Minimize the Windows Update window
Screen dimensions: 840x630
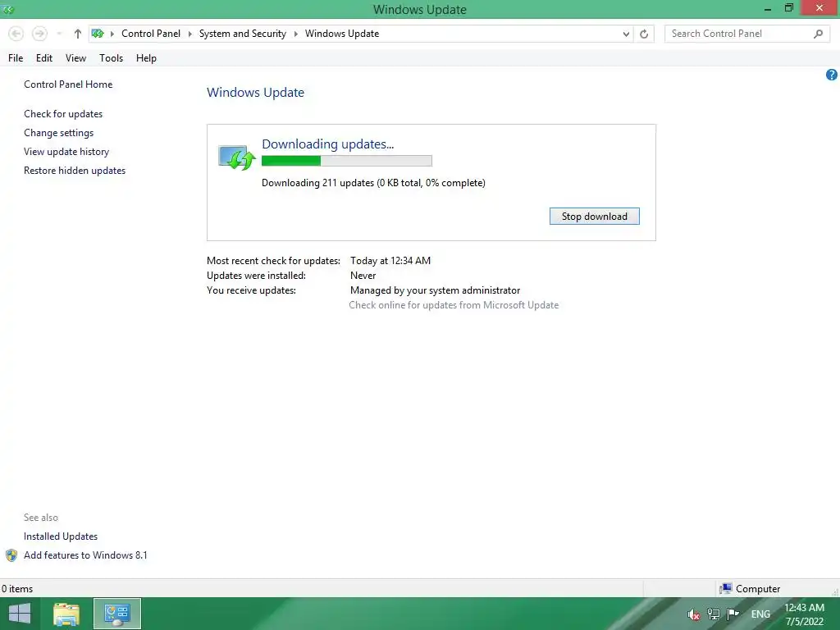tap(768, 8)
